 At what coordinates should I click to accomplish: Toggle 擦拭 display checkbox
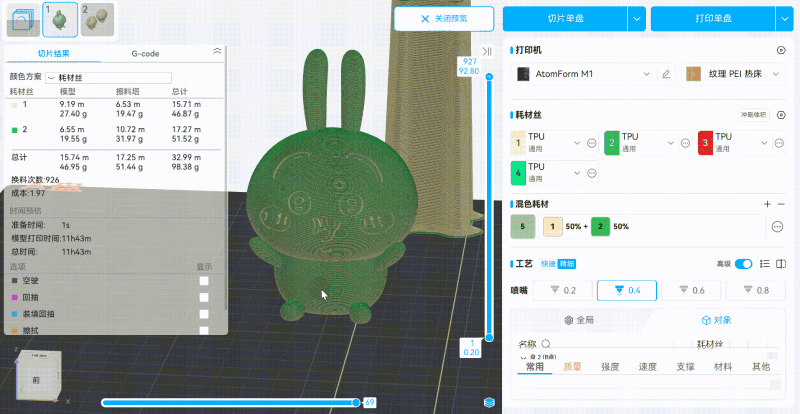point(204,330)
